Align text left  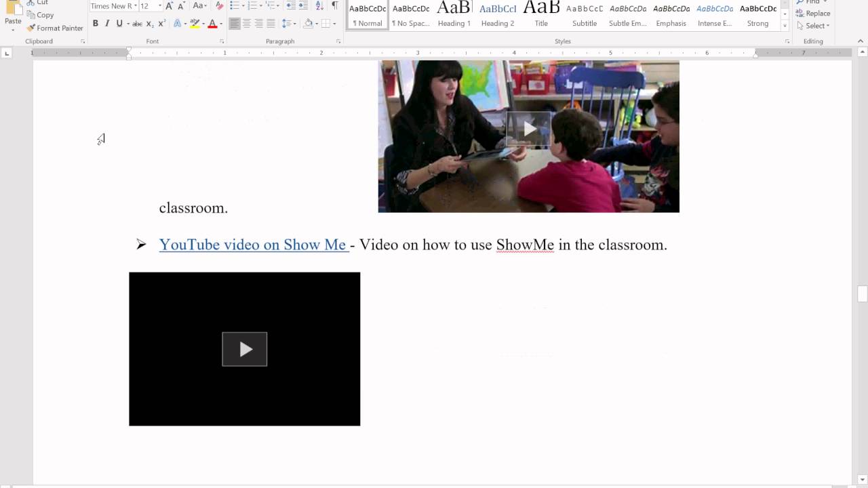[x=235, y=24]
